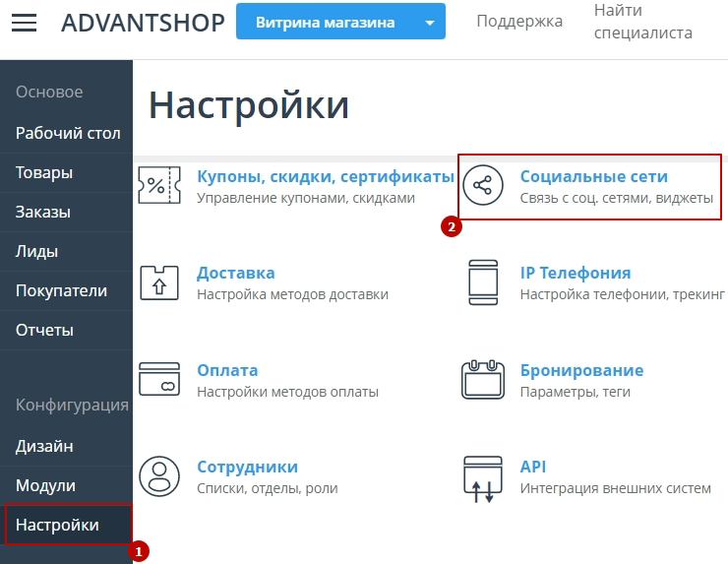The image size is (728, 564).
Task: Click the ADVANTSHOP logo
Action: pyautogui.click(x=143, y=22)
